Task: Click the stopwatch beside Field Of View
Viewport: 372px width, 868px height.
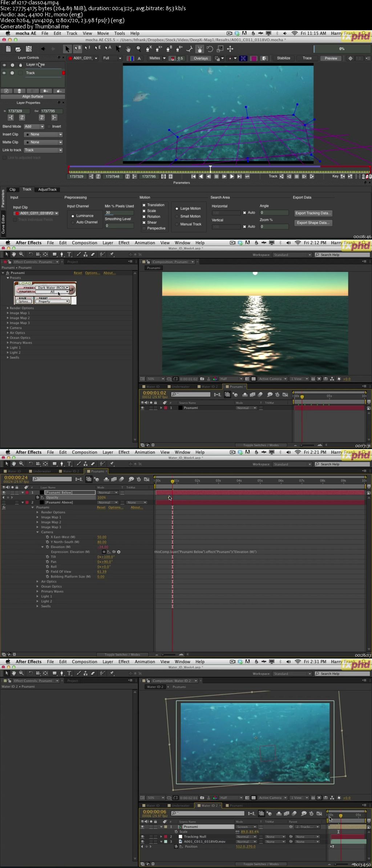Action: click(x=48, y=572)
